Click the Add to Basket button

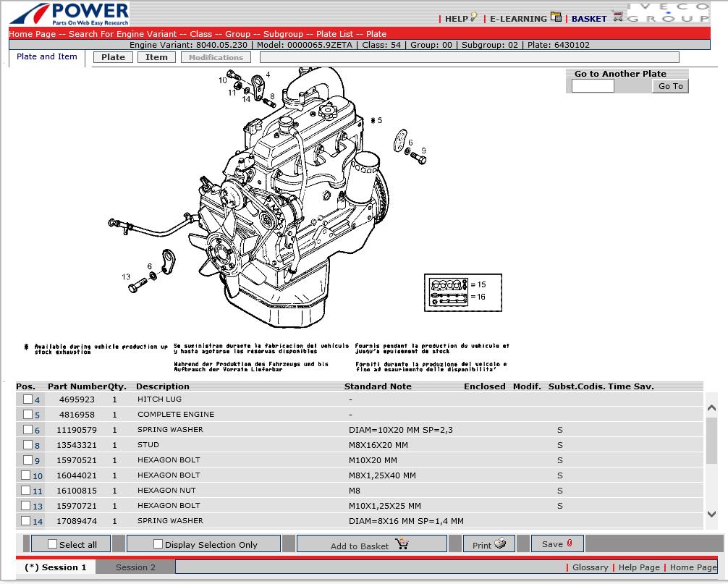point(372,543)
